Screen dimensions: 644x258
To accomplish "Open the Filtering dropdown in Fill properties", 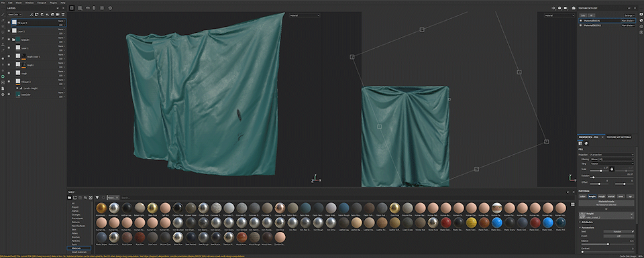I will [x=612, y=159].
